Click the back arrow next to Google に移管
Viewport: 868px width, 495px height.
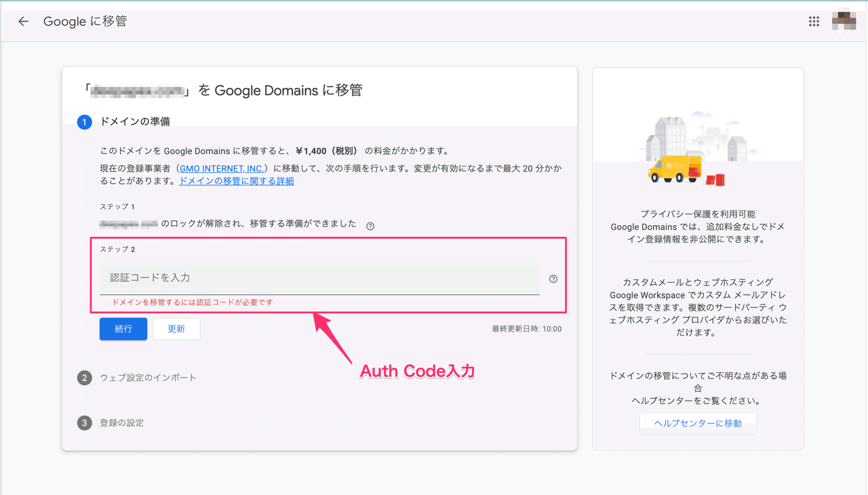coord(23,21)
